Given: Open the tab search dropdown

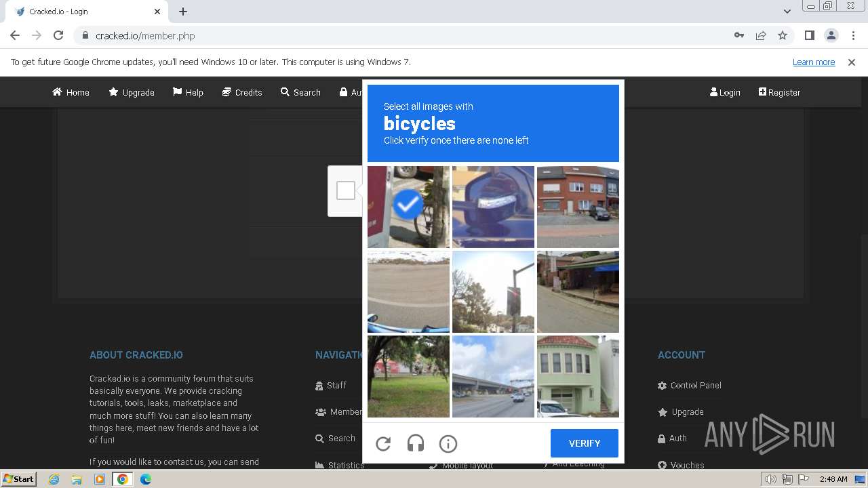Looking at the screenshot, I should (x=787, y=12).
